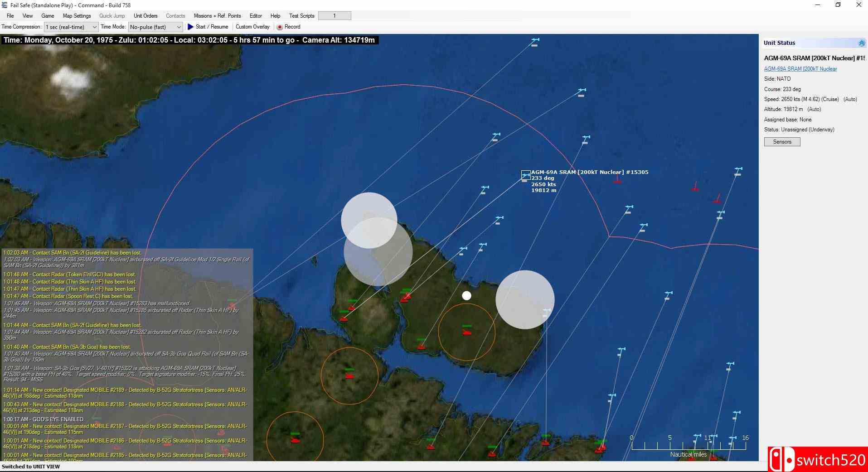Click the Test Scripts number field

pyautogui.click(x=335, y=16)
